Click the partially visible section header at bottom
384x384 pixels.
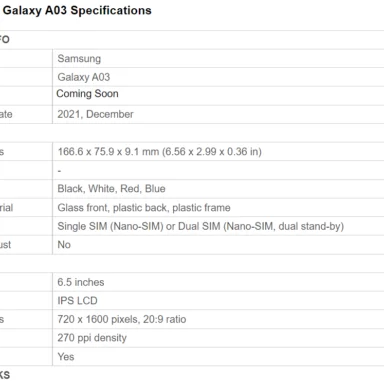coord(5,375)
